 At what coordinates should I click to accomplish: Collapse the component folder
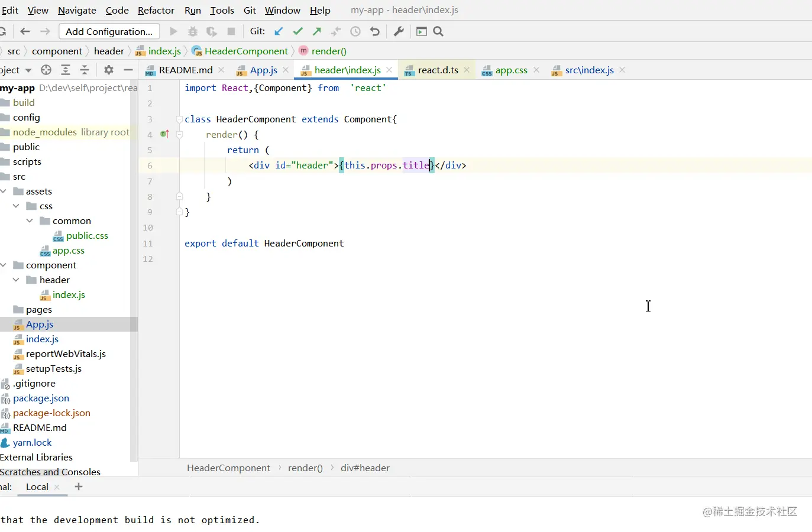(4, 265)
